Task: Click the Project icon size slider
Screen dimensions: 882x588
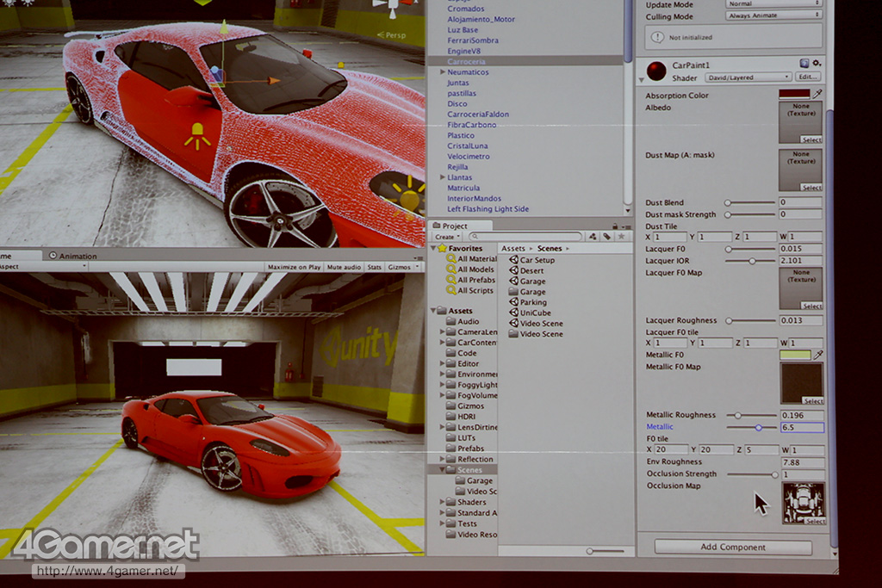Action: click(x=605, y=551)
